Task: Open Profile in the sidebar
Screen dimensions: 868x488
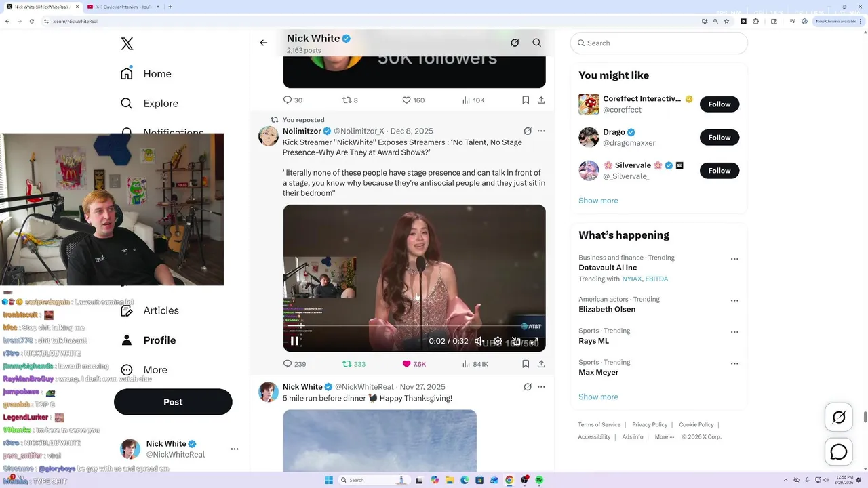Action: click(x=148, y=340)
